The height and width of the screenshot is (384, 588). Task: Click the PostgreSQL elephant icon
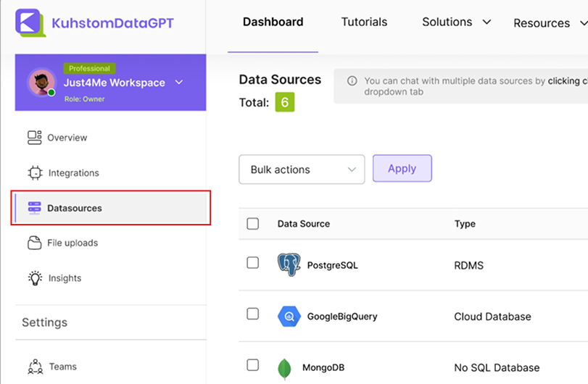(x=289, y=265)
